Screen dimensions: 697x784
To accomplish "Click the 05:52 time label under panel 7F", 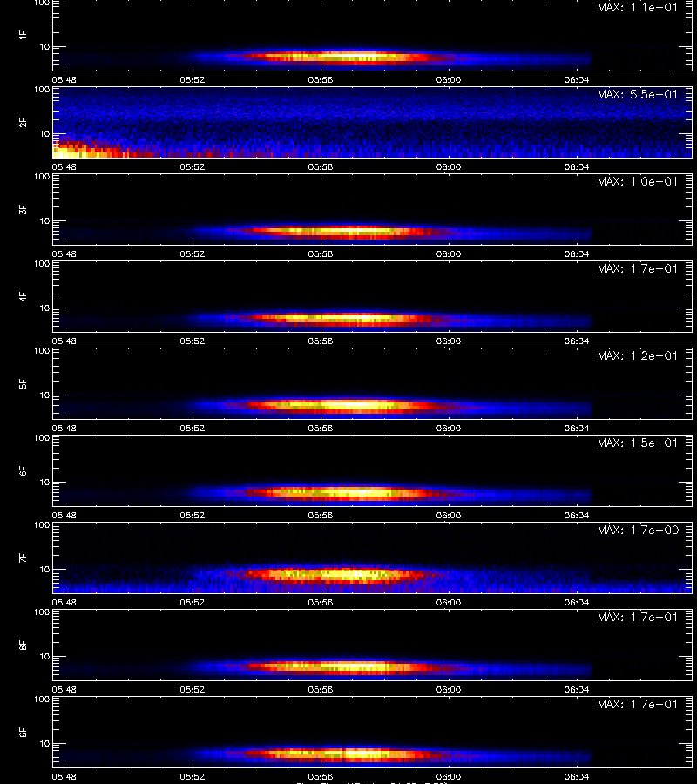I will pyautogui.click(x=193, y=603).
